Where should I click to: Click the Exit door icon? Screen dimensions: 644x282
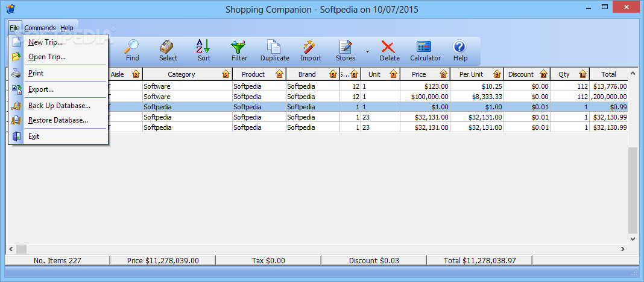[x=16, y=136]
